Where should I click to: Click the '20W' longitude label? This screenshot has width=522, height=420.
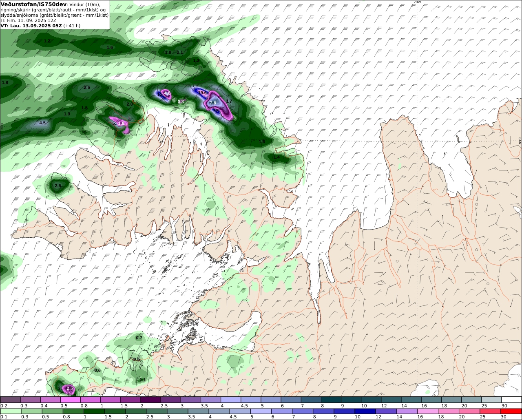point(417,2)
